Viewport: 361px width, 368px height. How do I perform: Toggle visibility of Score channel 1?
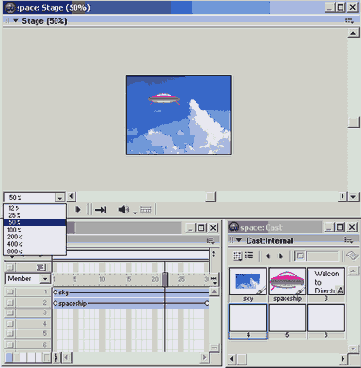pos(10,292)
